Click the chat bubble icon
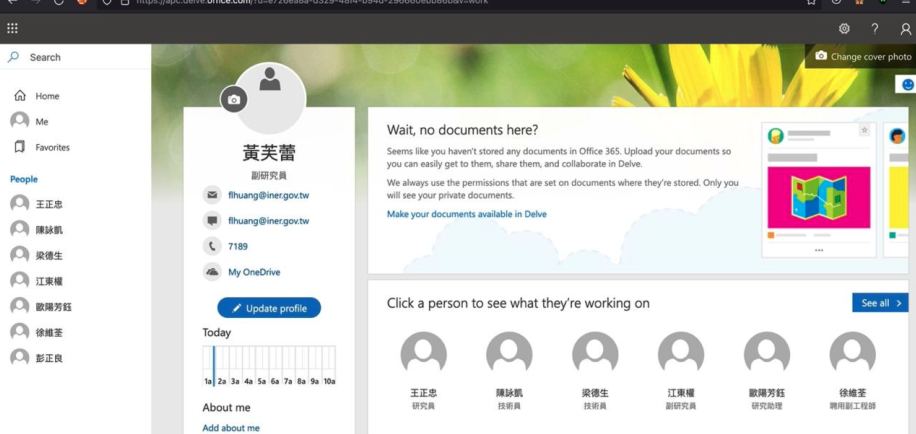This screenshot has width=916, height=434. tap(212, 221)
